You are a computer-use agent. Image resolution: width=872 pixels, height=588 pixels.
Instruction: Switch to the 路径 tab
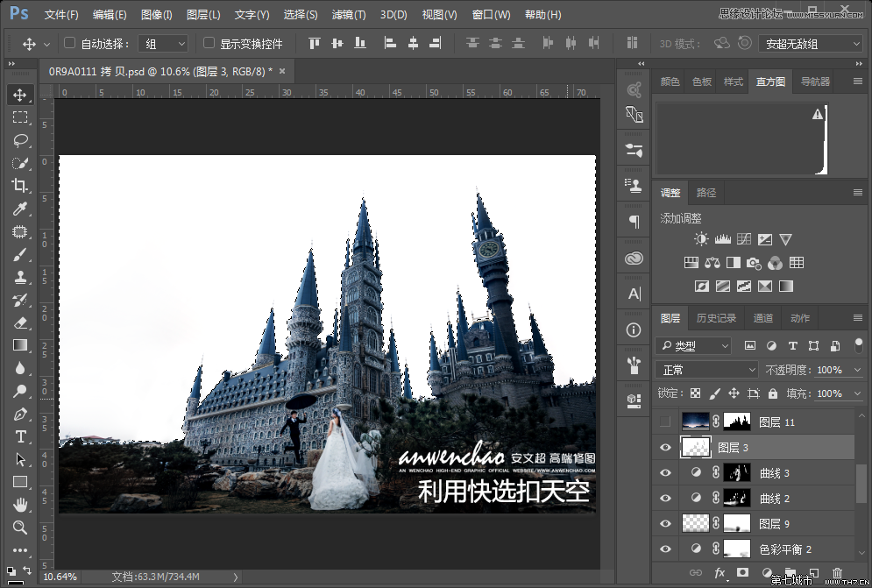click(706, 193)
